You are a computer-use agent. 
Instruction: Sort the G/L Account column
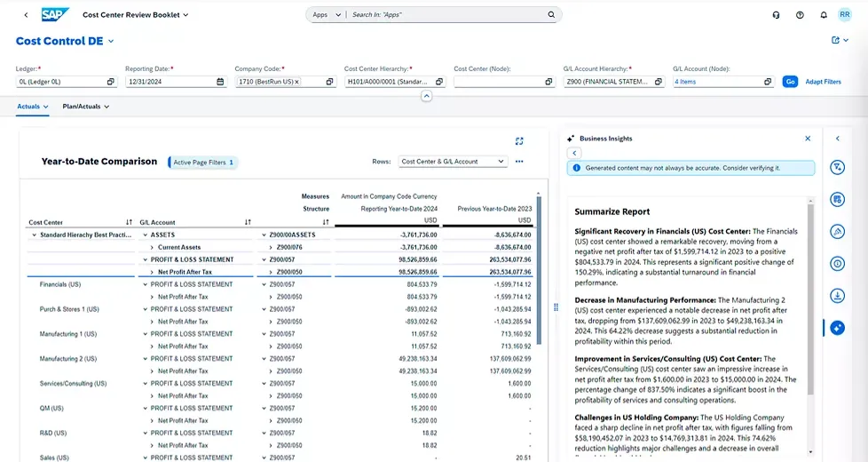click(x=248, y=222)
